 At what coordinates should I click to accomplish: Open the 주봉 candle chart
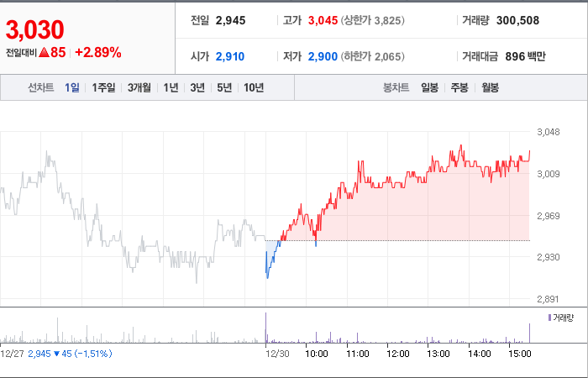(x=459, y=87)
